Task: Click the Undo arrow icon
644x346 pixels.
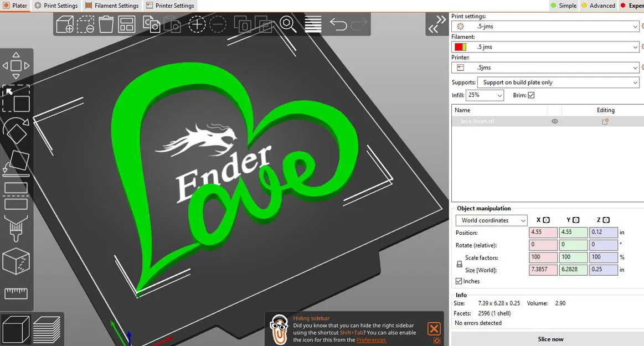Action: [338, 24]
